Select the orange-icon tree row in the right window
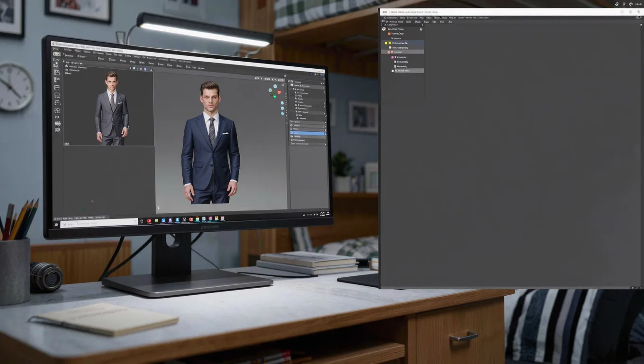Viewport: 644px width, 364px height. (402, 34)
